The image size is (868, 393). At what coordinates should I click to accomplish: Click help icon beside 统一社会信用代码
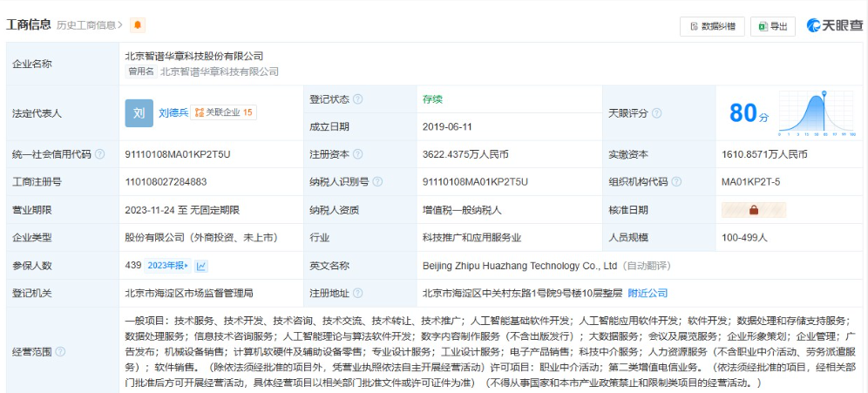coord(99,154)
